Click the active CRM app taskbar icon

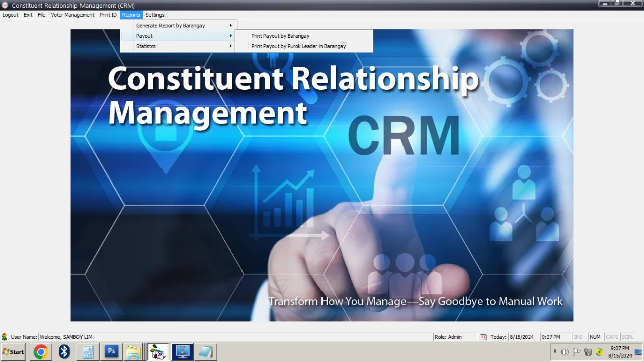(x=157, y=352)
